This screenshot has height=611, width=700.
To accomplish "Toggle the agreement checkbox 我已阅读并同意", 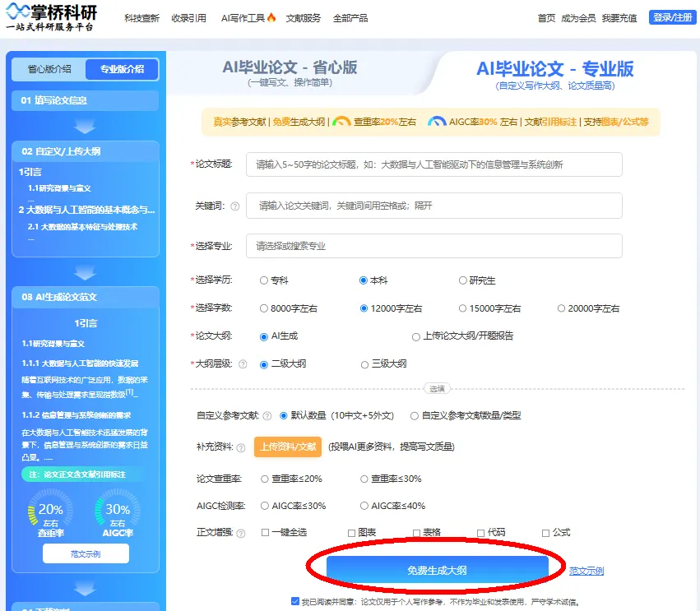I will [x=295, y=601].
